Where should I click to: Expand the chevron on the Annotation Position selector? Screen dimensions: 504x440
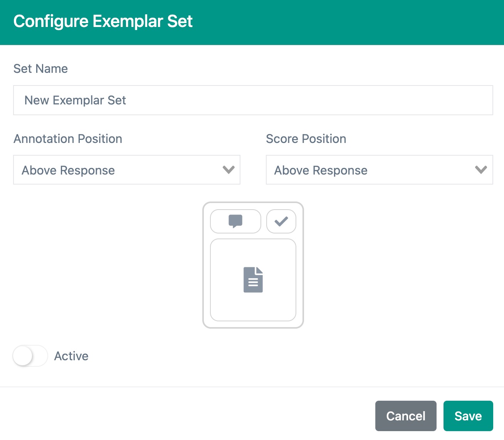click(228, 170)
